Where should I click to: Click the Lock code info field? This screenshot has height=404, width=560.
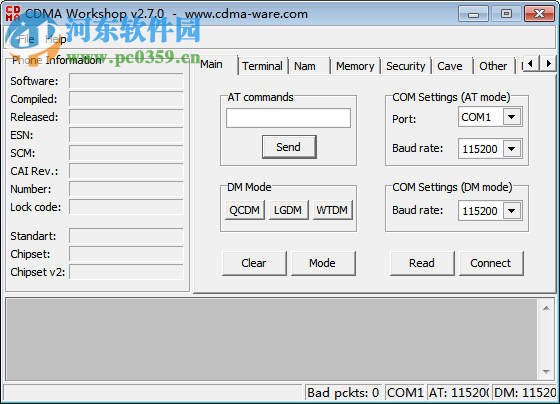[x=126, y=207]
